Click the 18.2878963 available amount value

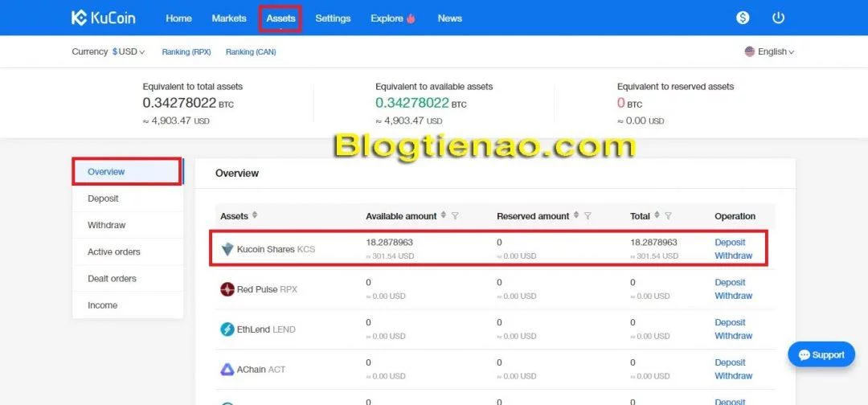(389, 243)
